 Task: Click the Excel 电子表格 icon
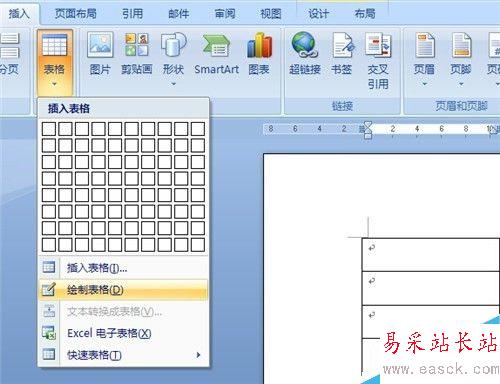(49, 333)
